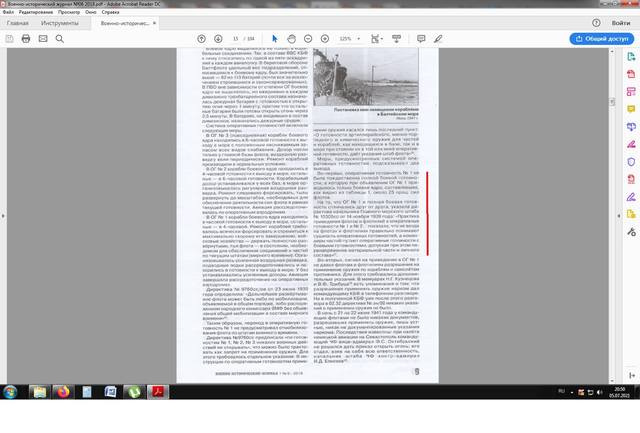640x433 pixels.
Task: Zoom out with the minus button
Action: point(308,39)
